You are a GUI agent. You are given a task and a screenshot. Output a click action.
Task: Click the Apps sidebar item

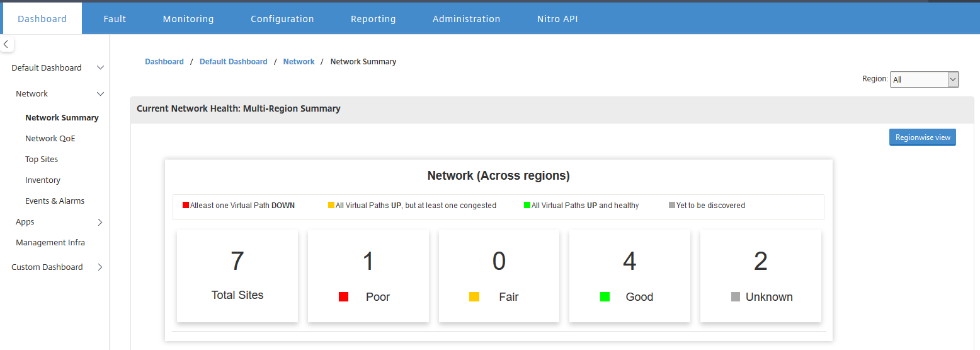(x=25, y=222)
